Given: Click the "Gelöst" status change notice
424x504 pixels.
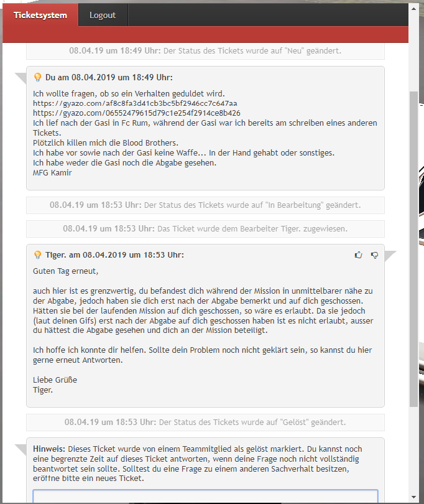Looking at the screenshot, I should [205, 422].
